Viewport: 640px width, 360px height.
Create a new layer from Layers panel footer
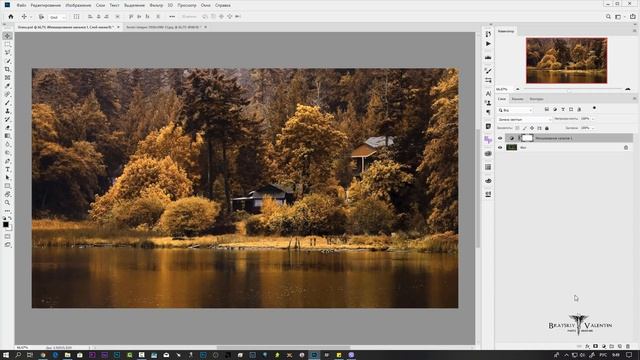click(620, 347)
